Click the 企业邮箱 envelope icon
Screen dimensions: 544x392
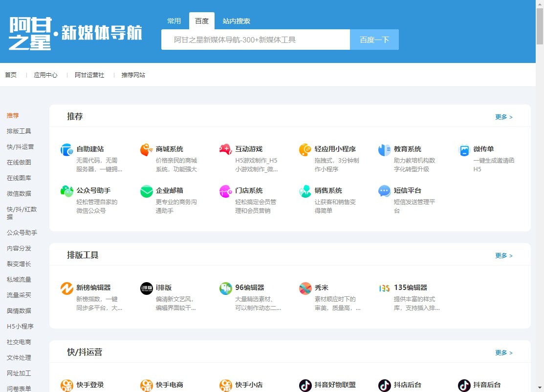[x=147, y=191]
